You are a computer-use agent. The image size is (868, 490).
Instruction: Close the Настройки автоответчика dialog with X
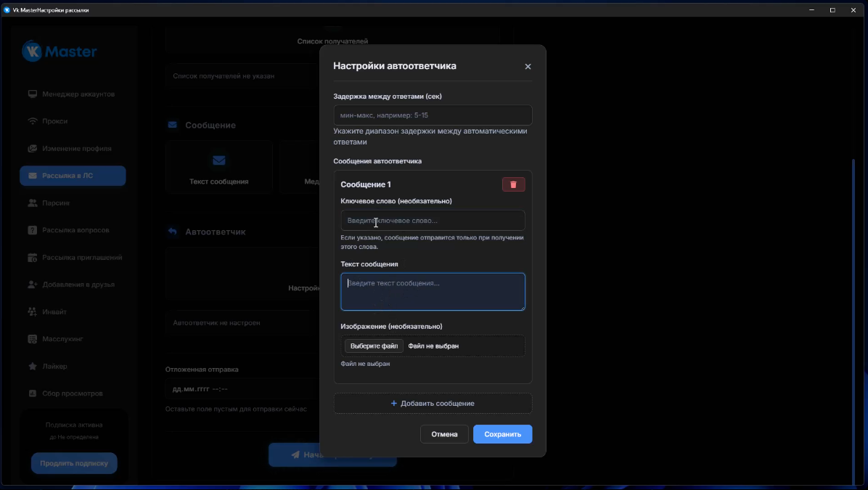[528, 67]
